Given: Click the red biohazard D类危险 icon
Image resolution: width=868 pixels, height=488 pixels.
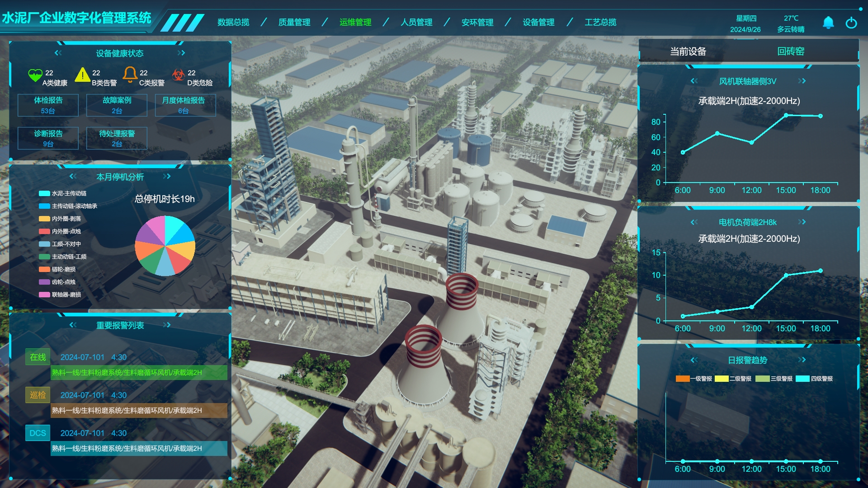Looking at the screenshot, I should coord(179,75).
